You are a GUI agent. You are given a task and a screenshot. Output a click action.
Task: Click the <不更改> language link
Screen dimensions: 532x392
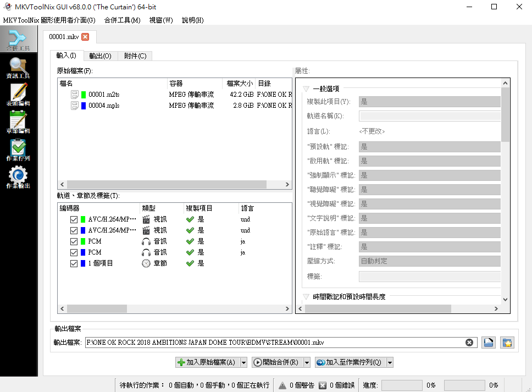(x=372, y=131)
